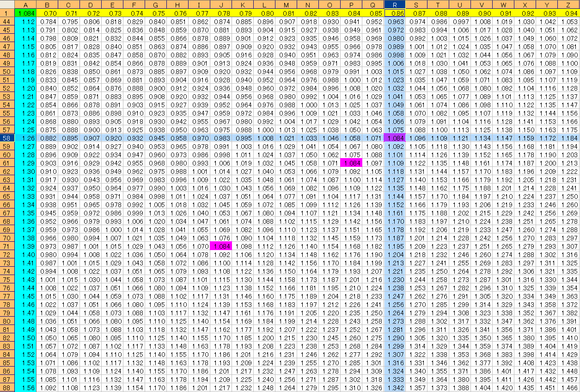Select the highlighted row 58 header
This screenshot has width=580, height=392.
pos(7,138)
